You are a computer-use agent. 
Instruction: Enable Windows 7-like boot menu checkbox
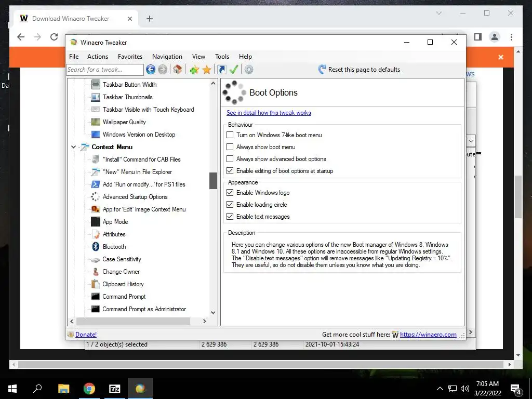coord(230,135)
